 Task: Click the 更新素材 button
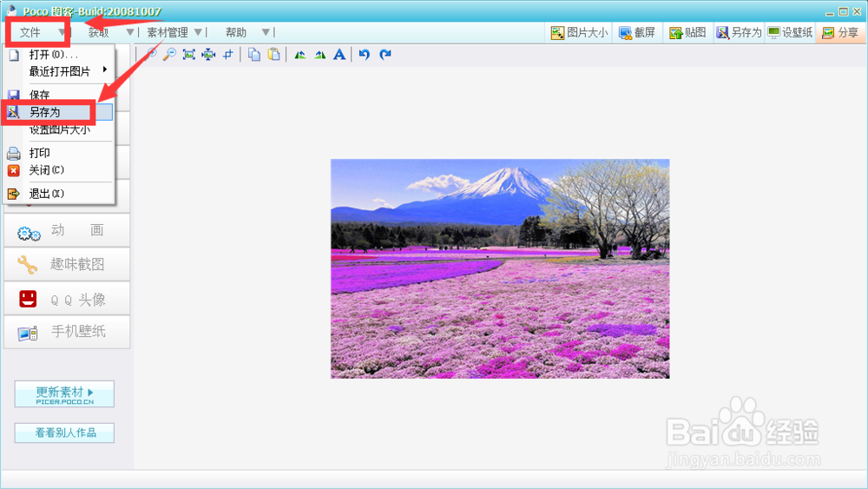64,393
